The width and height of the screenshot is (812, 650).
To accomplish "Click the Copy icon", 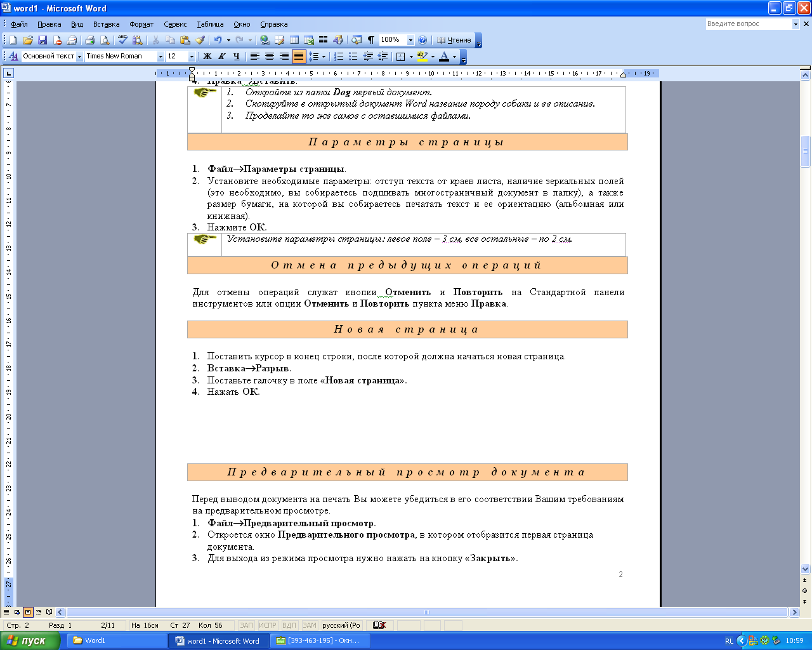I will coord(170,40).
